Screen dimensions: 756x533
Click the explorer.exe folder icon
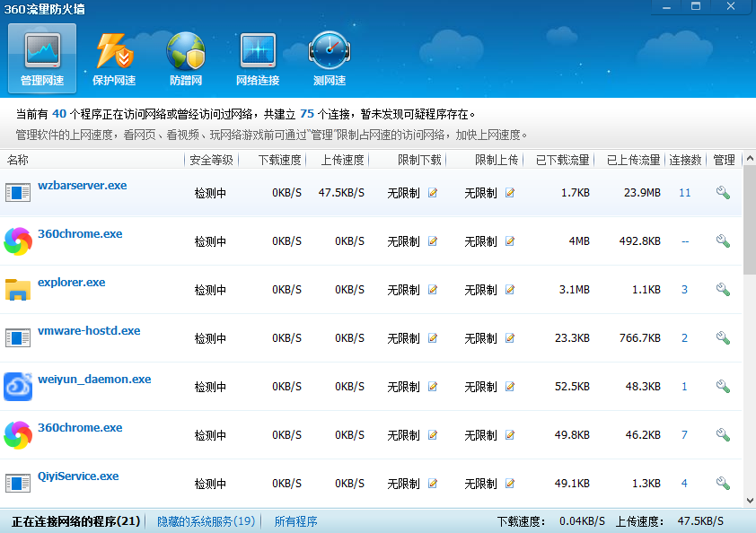18,290
